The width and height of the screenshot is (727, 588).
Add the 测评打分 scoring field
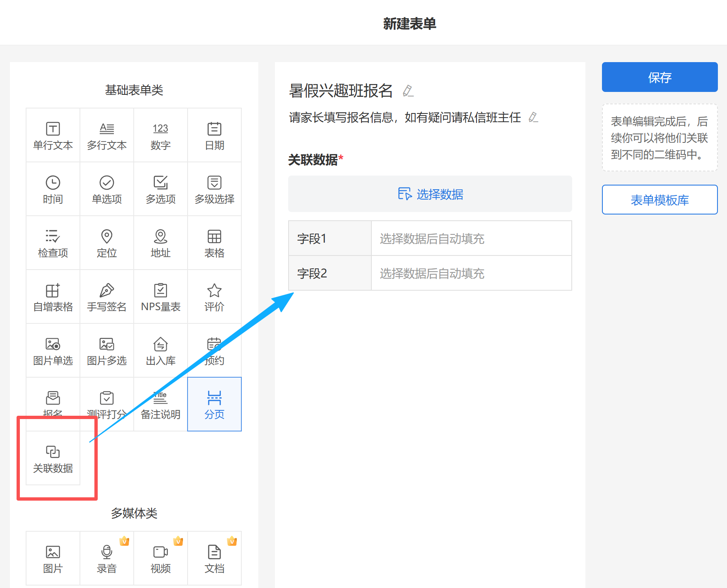pyautogui.click(x=107, y=405)
